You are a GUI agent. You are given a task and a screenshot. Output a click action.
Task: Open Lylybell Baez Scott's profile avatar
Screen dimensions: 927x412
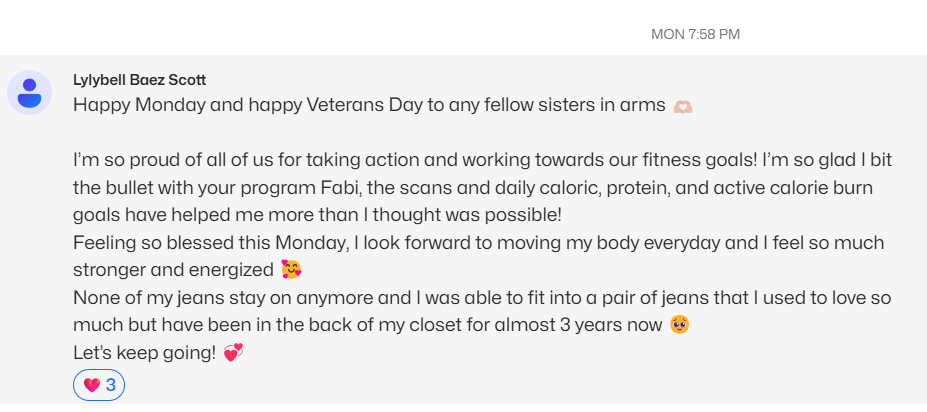30,93
